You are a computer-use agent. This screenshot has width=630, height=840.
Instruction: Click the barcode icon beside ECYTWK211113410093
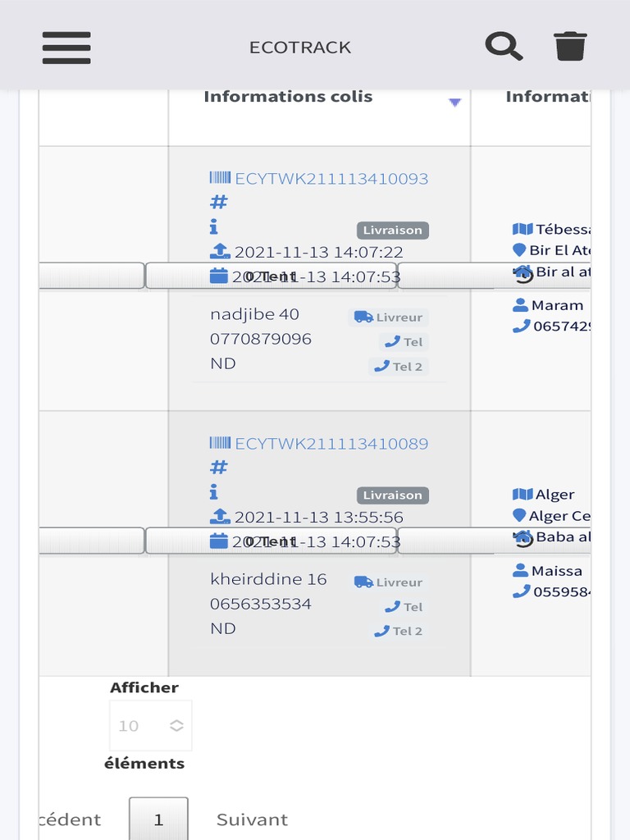(x=220, y=178)
